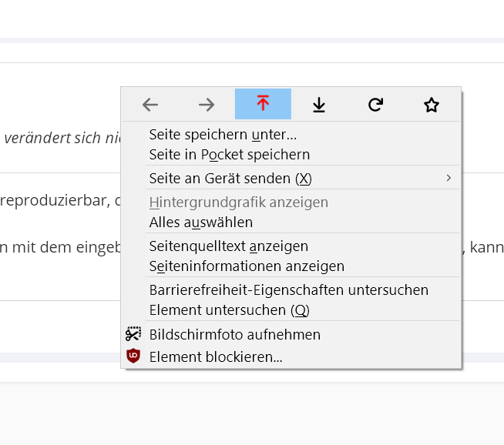Click the forward arrow icon

pyautogui.click(x=207, y=105)
